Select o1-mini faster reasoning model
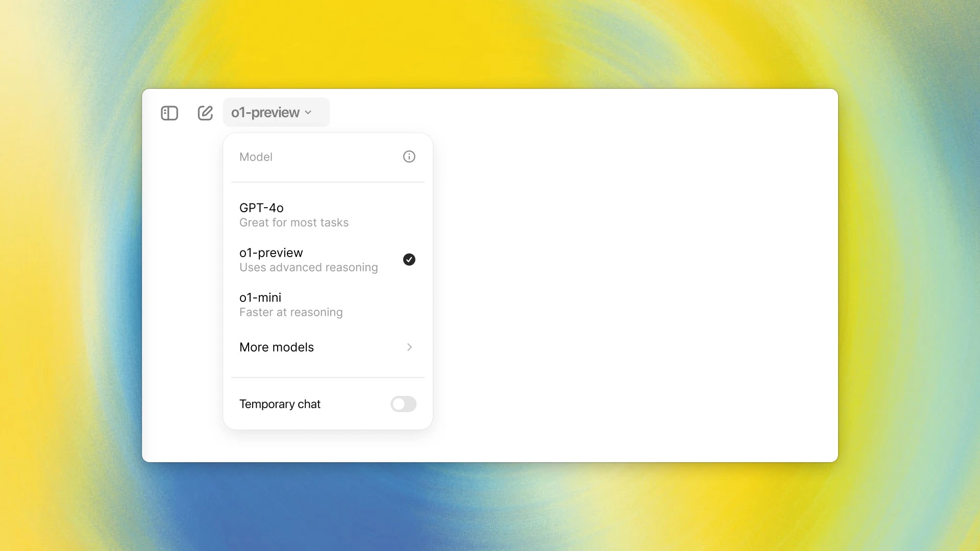The height and width of the screenshot is (551, 980). point(327,304)
